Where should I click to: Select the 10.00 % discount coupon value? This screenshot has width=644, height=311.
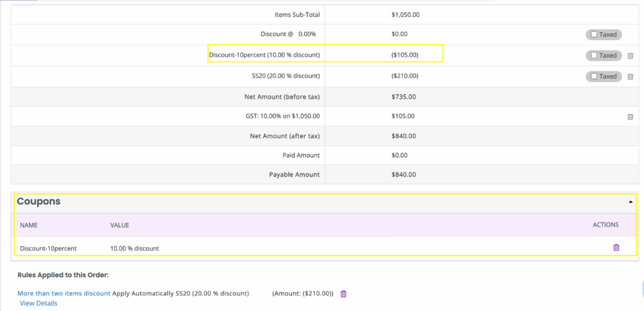[135, 248]
